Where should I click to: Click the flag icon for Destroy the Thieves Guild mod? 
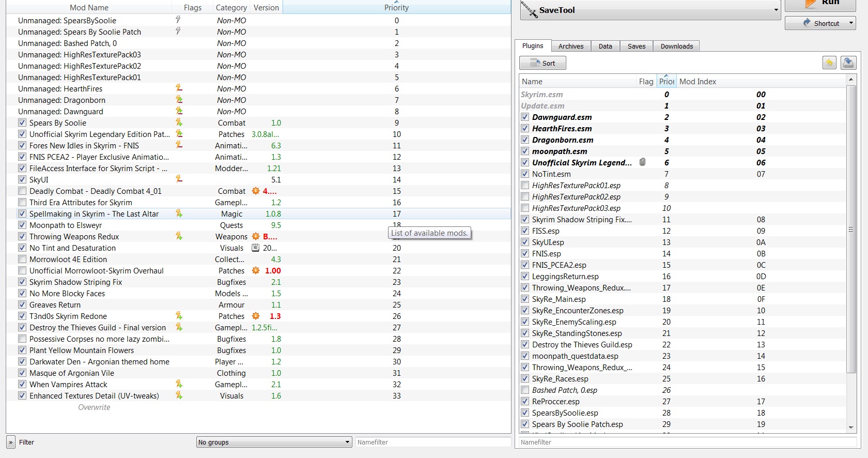coord(179,327)
